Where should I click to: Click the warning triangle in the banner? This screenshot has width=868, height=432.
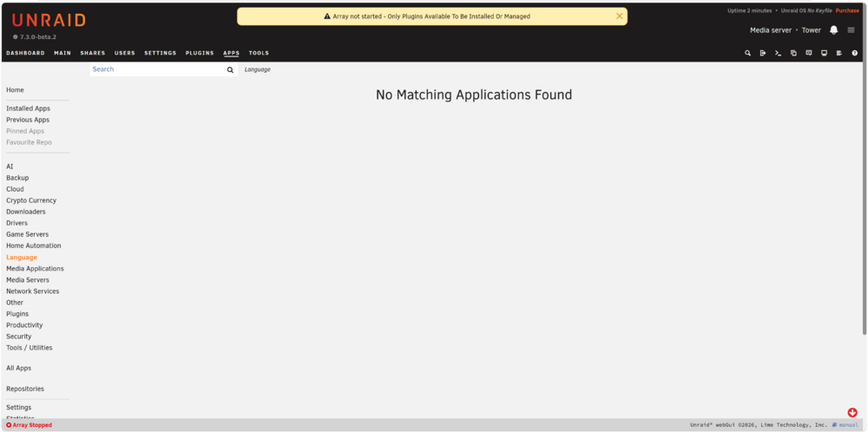(327, 16)
